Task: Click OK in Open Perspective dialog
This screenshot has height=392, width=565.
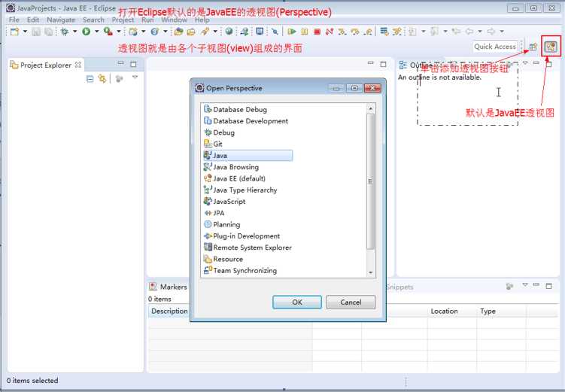Action: [297, 302]
